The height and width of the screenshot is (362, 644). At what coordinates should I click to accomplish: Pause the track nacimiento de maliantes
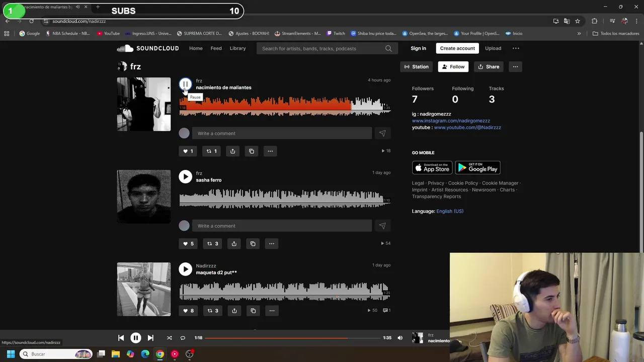coord(185,84)
